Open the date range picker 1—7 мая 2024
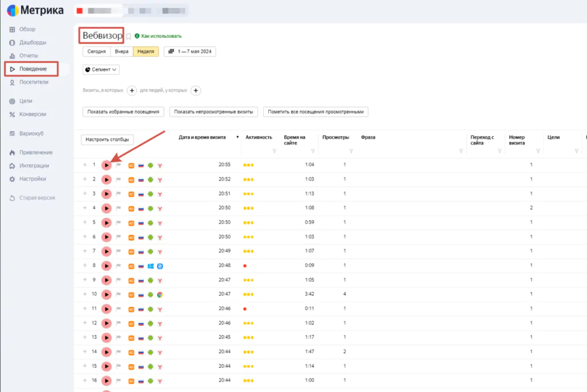This screenshot has height=392, width=587. point(190,51)
